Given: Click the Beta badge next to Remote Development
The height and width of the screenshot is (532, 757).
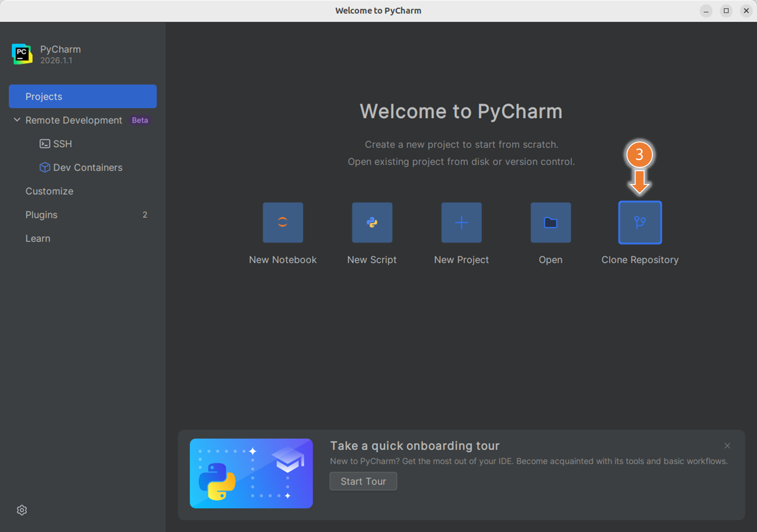Looking at the screenshot, I should [140, 120].
